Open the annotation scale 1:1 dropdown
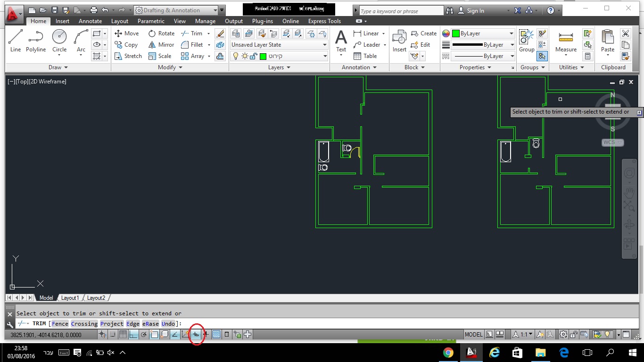Image resolution: width=644 pixels, height=362 pixels. pyautogui.click(x=523, y=335)
